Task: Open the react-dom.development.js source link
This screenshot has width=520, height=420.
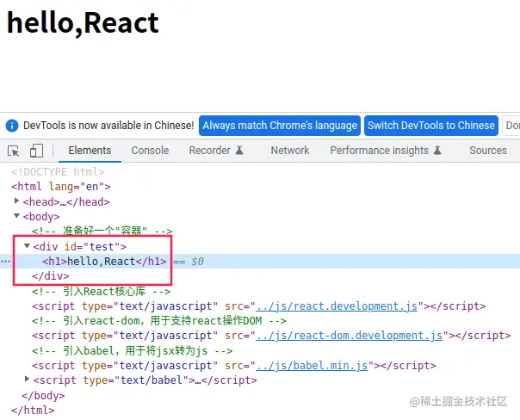Action: click(x=350, y=336)
